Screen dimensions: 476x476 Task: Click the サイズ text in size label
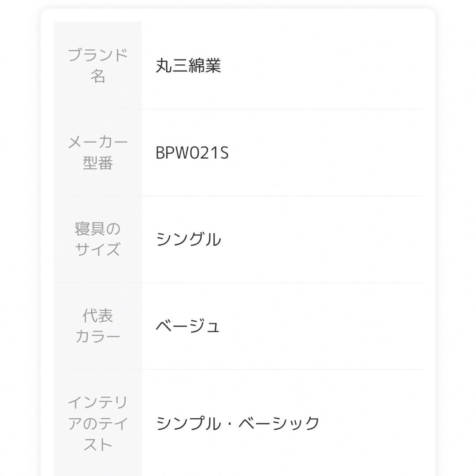point(98,250)
